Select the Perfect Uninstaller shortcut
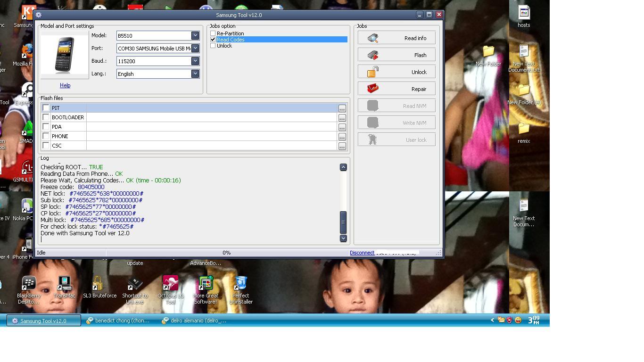644x362 pixels. pyautogui.click(x=240, y=290)
